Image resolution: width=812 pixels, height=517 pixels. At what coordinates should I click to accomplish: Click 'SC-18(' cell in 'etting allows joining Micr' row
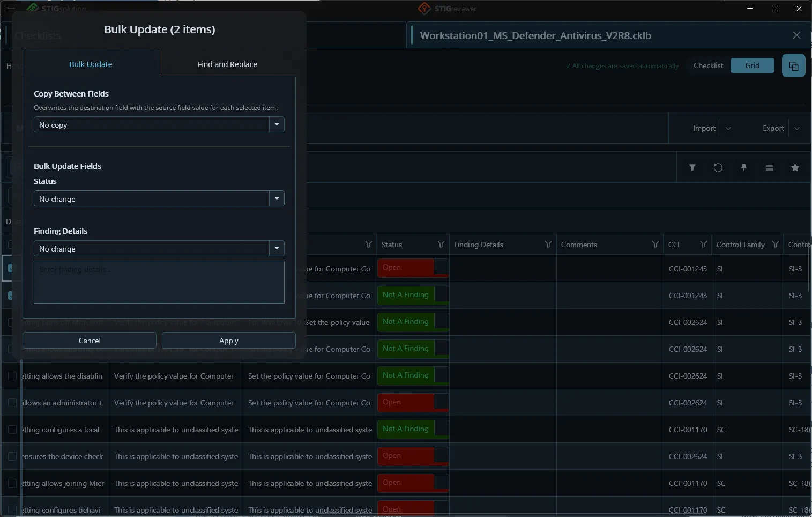click(x=799, y=483)
